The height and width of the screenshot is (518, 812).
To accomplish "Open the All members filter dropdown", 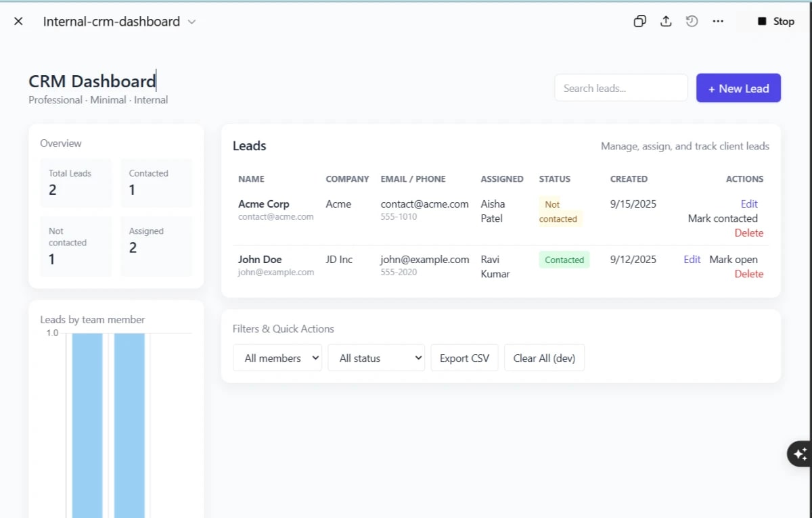I will (277, 358).
